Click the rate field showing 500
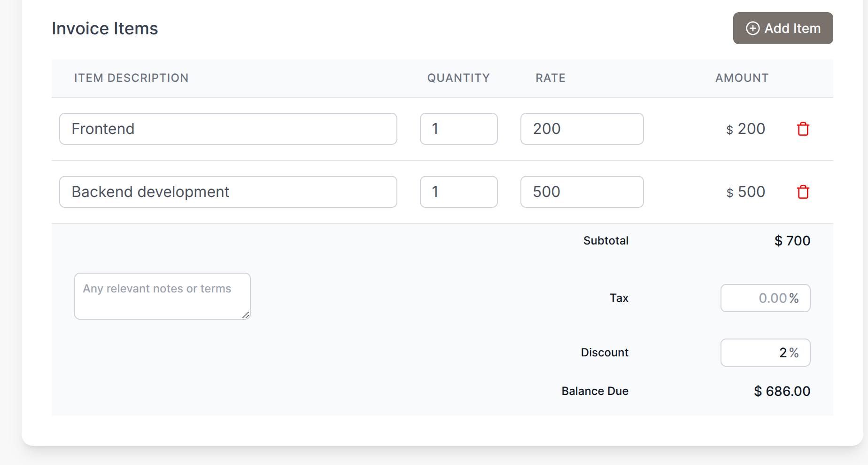The height and width of the screenshot is (465, 868). (581, 192)
